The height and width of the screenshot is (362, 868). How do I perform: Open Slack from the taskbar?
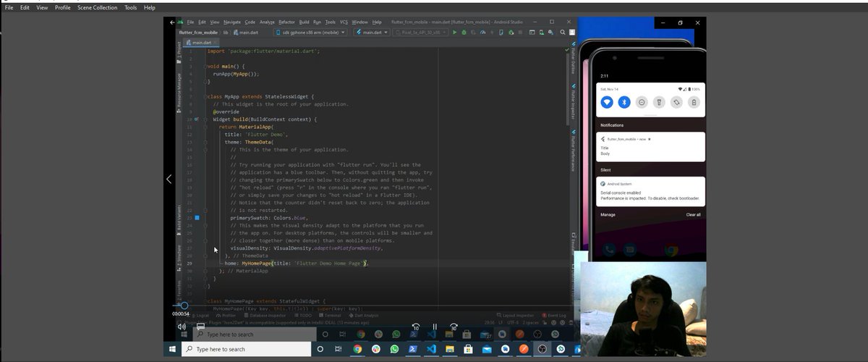375,349
